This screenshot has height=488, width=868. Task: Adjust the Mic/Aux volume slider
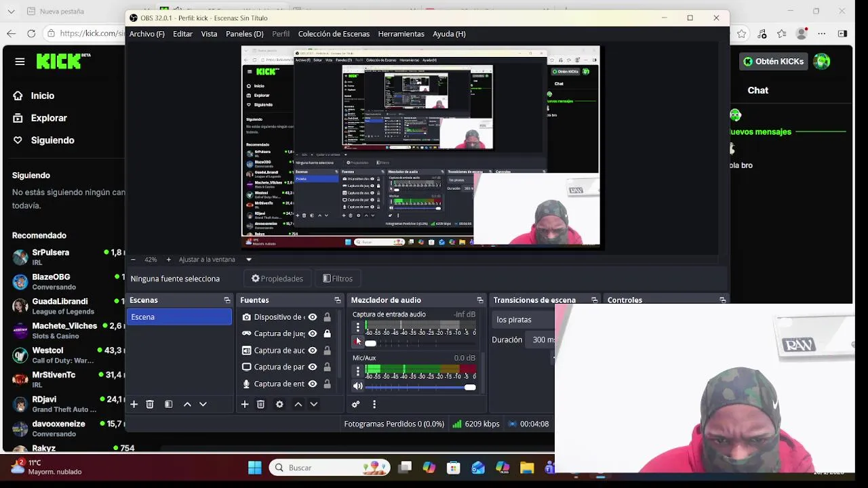(420, 387)
